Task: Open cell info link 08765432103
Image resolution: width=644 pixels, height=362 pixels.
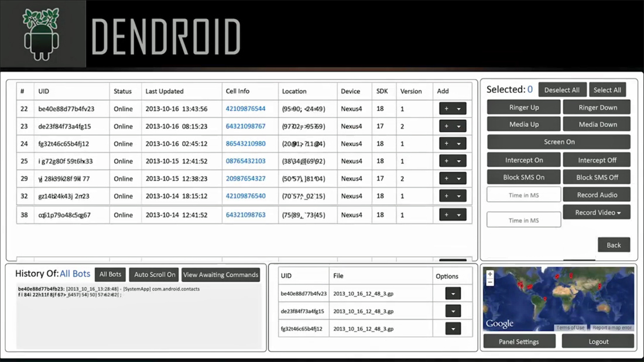Action: click(x=246, y=161)
